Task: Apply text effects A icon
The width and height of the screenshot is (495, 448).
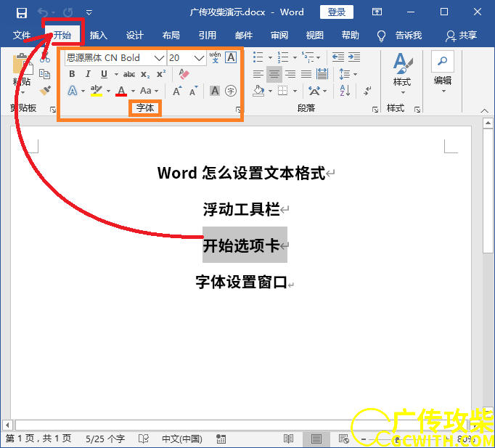Action: [73, 91]
